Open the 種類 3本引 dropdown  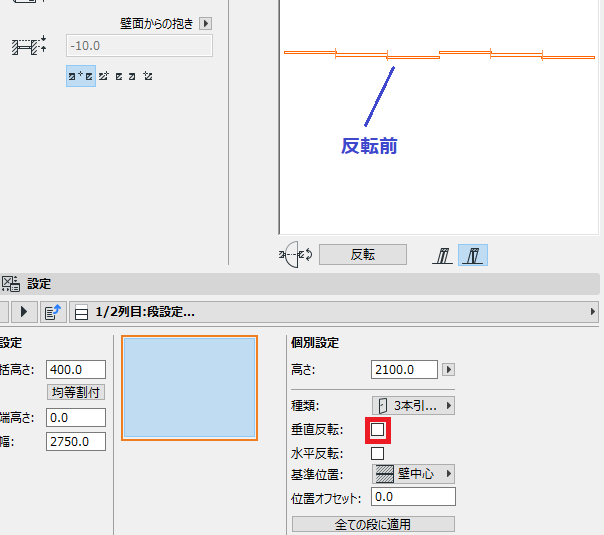[413, 406]
